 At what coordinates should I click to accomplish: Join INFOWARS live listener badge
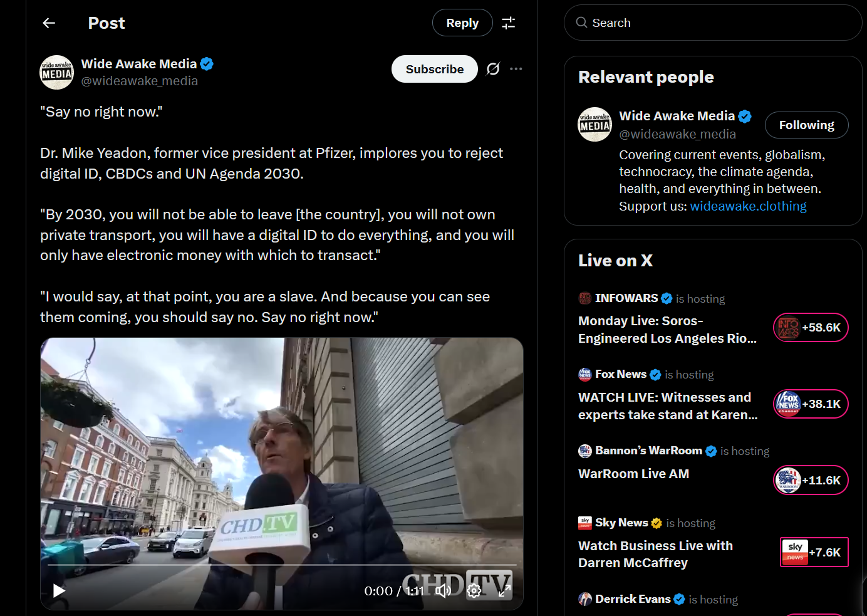811,327
